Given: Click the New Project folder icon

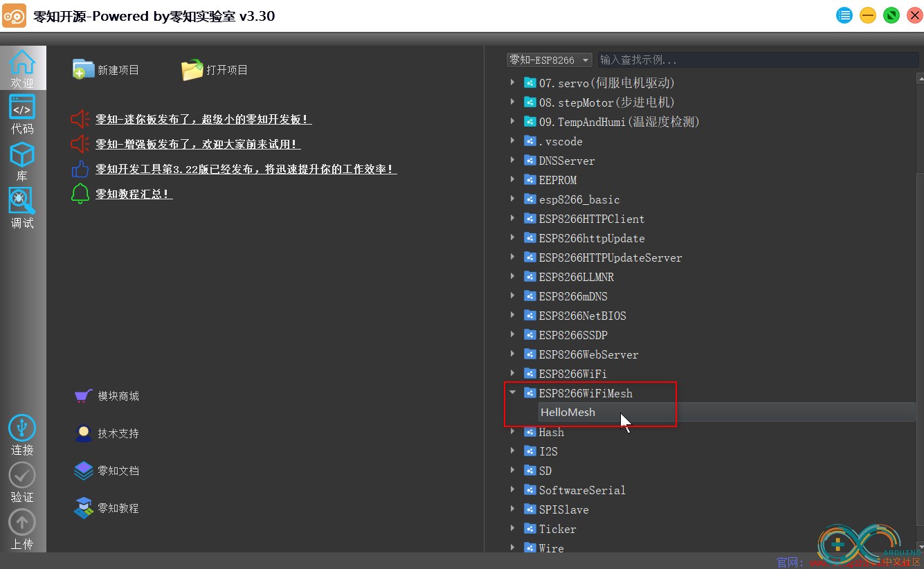Looking at the screenshot, I should [83, 69].
